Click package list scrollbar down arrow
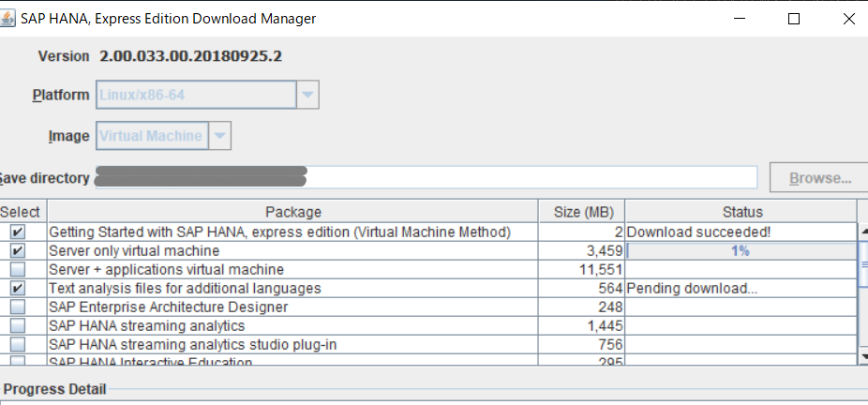The width and height of the screenshot is (868, 405). [863, 356]
